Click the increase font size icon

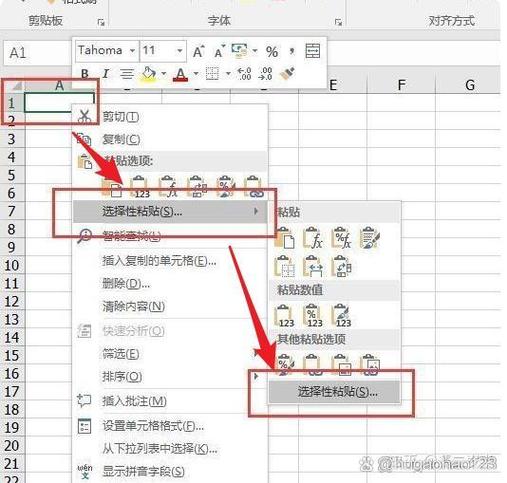(199, 52)
